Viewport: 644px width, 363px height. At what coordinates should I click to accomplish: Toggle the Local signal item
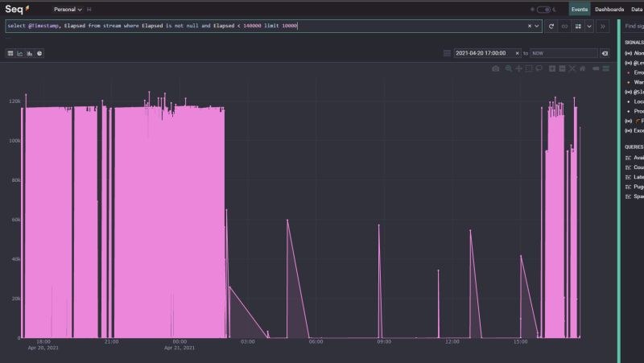636,101
